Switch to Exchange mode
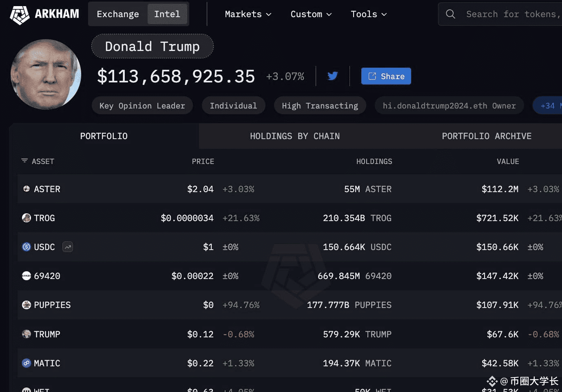 [118, 14]
